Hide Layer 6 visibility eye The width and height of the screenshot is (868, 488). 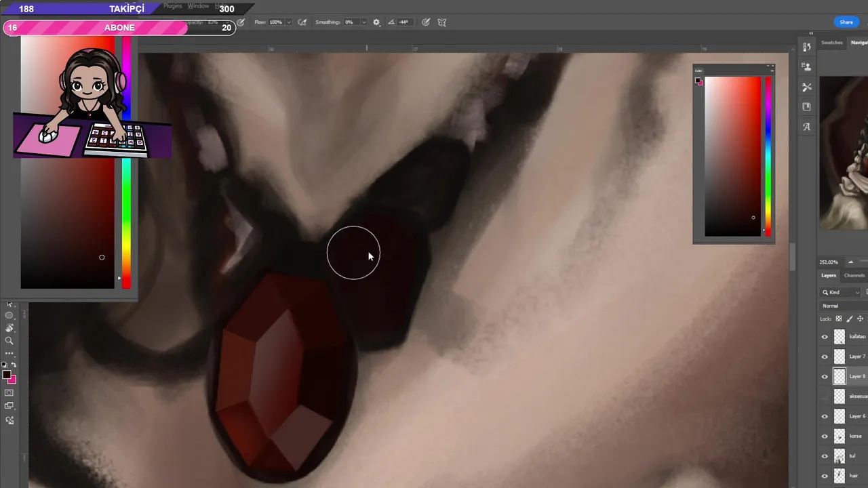coord(825,416)
